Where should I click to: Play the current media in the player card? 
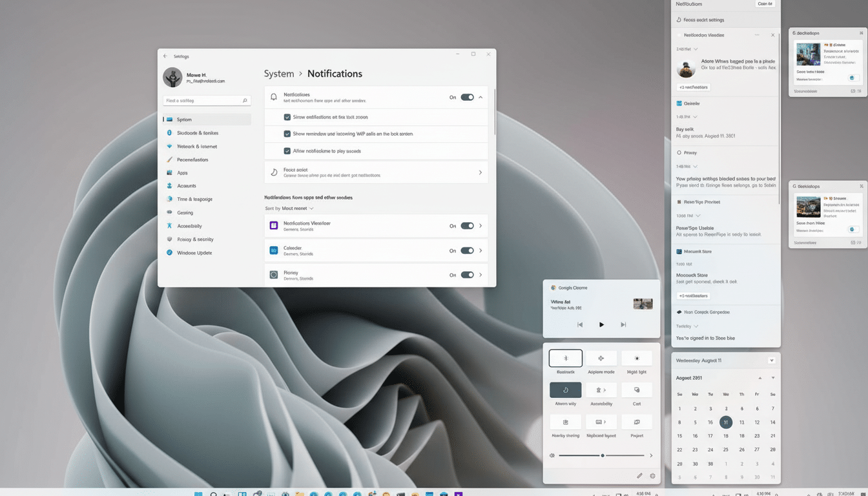click(601, 324)
